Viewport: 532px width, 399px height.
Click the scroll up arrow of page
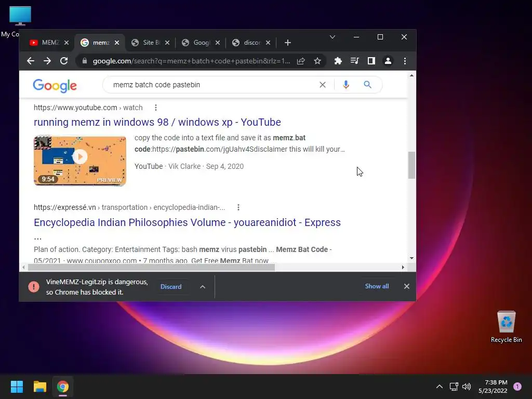coord(411,75)
